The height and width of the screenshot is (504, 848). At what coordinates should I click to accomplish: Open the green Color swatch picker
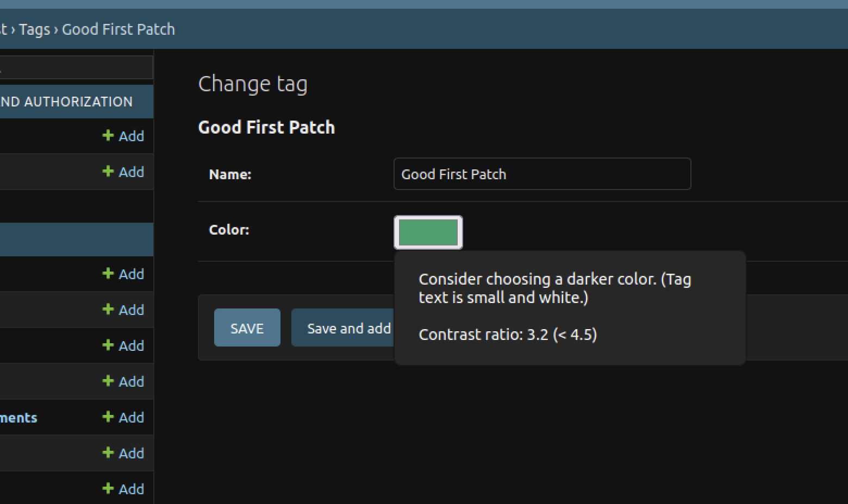coord(428,232)
